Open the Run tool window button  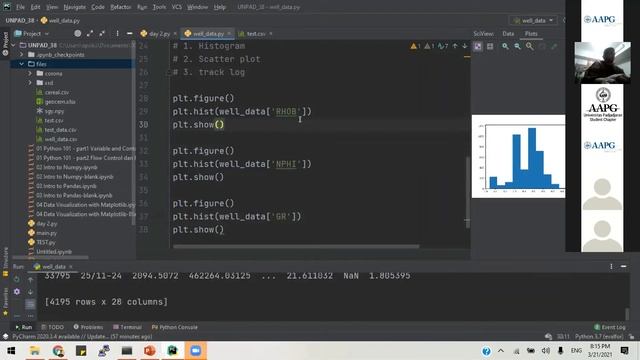tap(24, 327)
